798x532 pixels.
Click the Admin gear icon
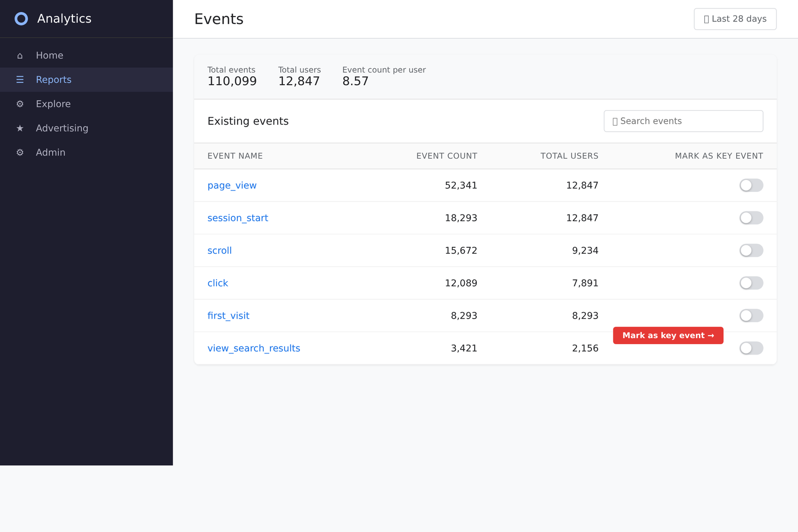coord(20,152)
